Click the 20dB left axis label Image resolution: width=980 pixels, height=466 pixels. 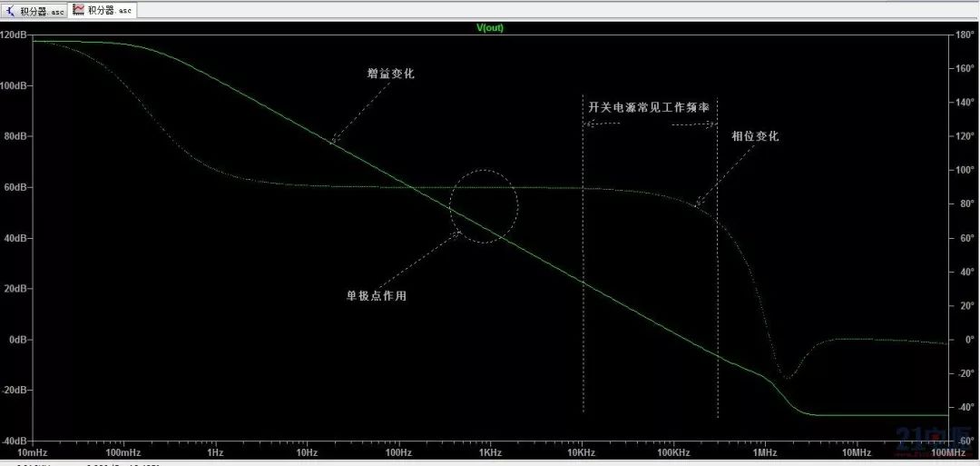(x=15, y=289)
